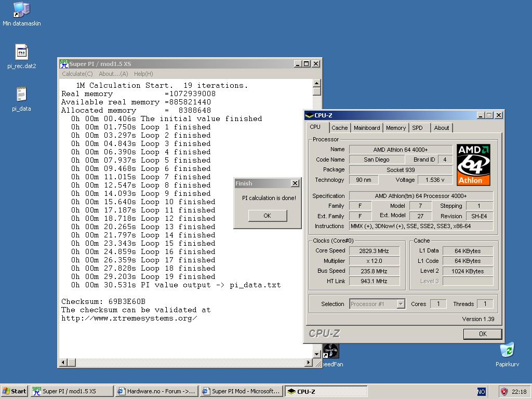Click the Instructions field listing MMX, SSE
Viewport: 532px width, 399px height.
421,226
